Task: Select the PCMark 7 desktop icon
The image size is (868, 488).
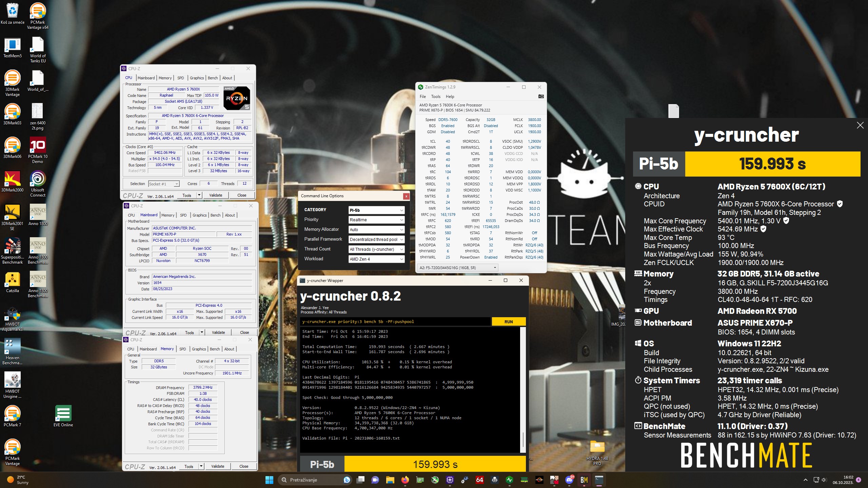Action: pos(13,416)
